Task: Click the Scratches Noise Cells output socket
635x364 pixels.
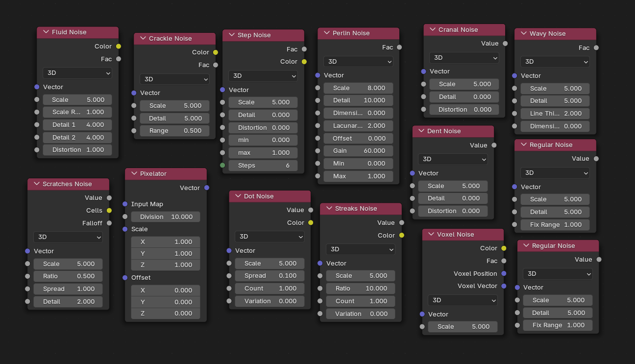Action: [109, 211]
